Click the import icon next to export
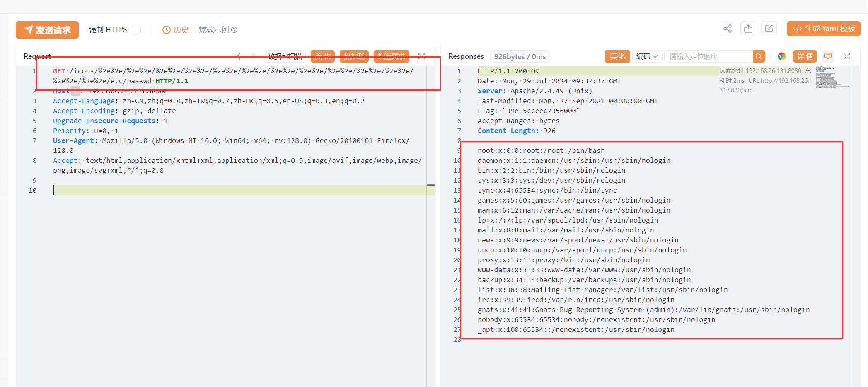 [769, 29]
